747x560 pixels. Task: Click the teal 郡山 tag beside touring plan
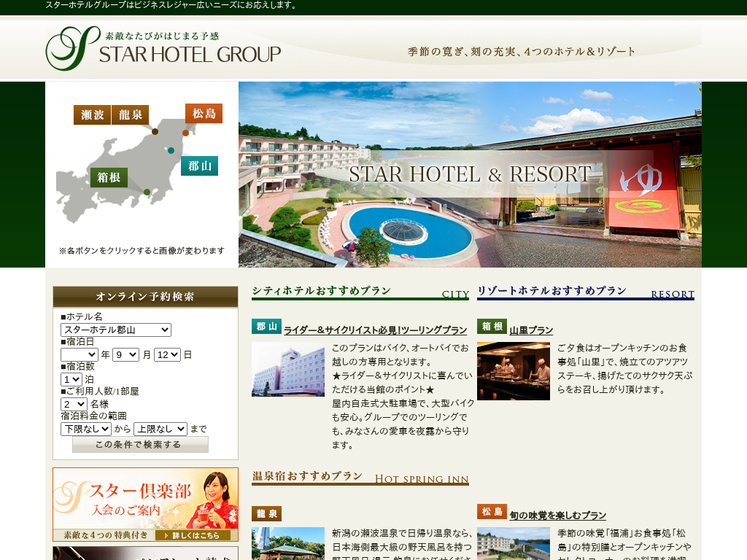[266, 326]
